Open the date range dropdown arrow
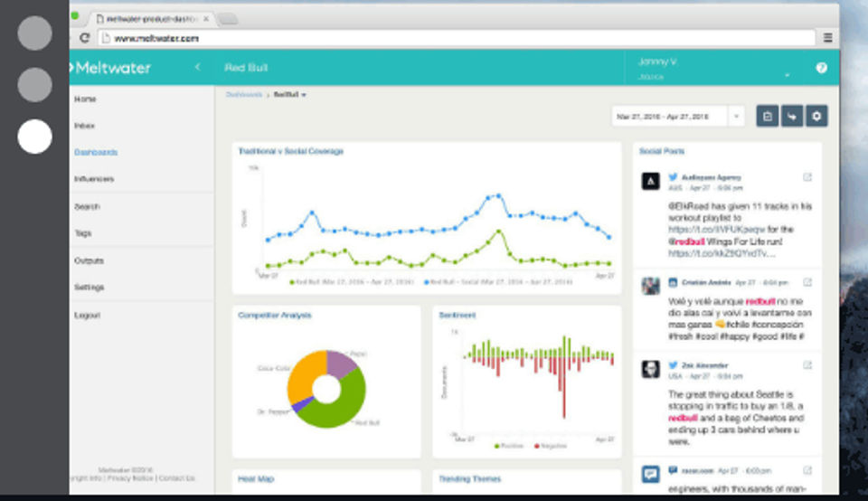Screen dimensions: 868x501 736,117
